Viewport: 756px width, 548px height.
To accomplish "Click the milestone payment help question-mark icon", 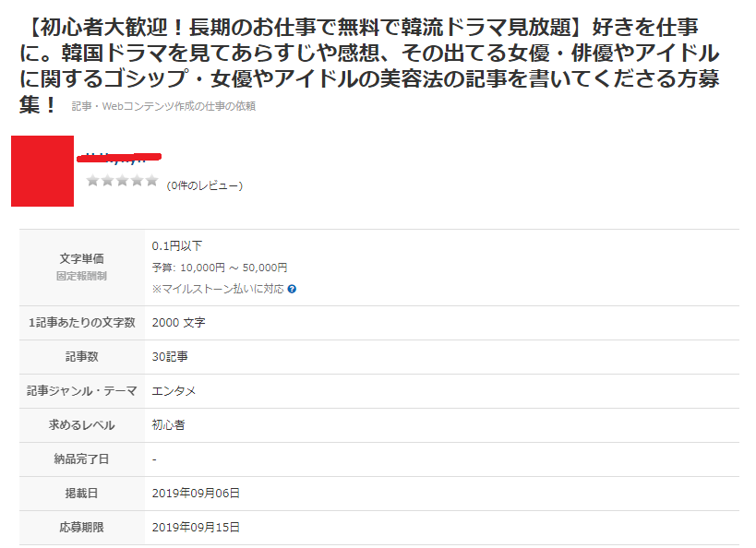I will 292,289.
